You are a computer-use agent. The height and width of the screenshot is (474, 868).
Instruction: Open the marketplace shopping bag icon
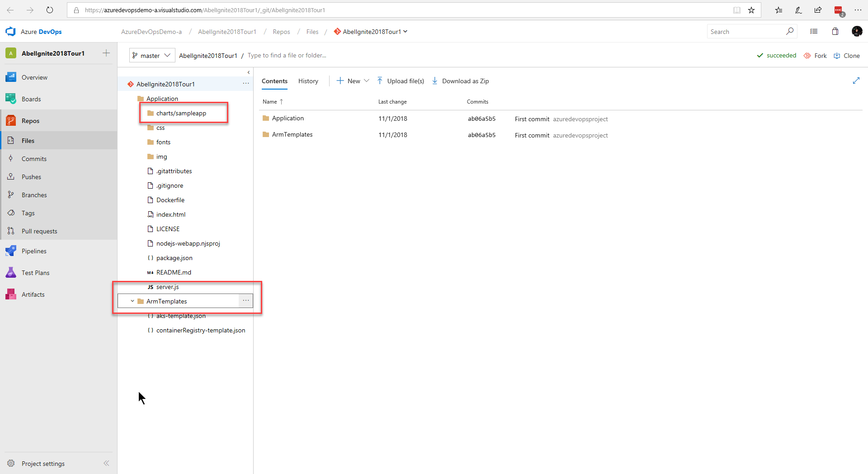pos(835,31)
